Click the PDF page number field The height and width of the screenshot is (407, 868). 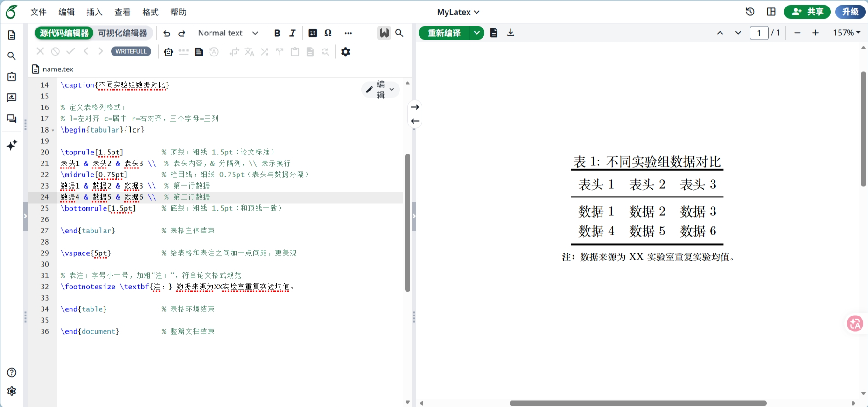759,33
